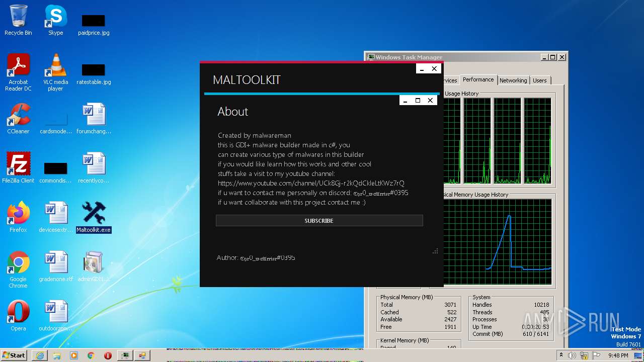Select the forumchang Word document icon
The height and width of the screenshot is (362, 644).
point(94,119)
